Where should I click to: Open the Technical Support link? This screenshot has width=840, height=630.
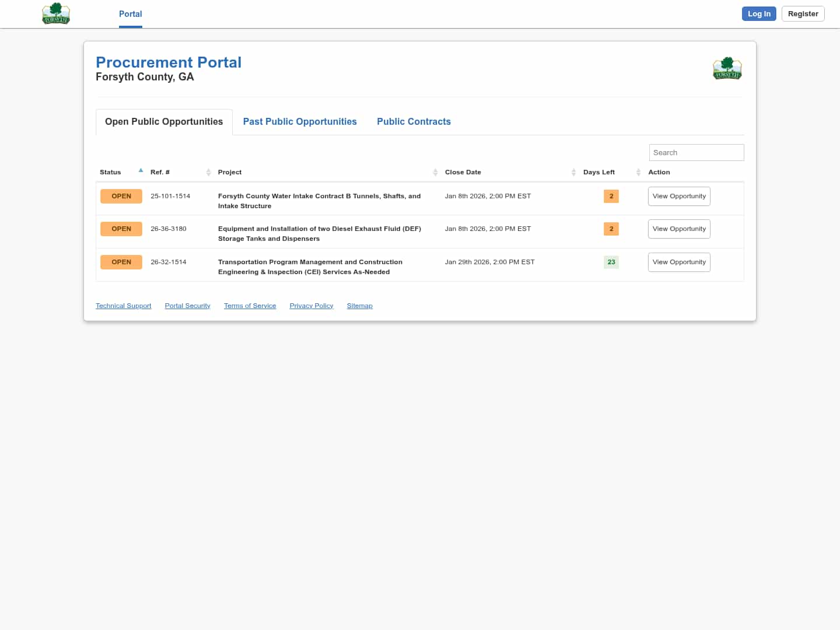tap(123, 306)
